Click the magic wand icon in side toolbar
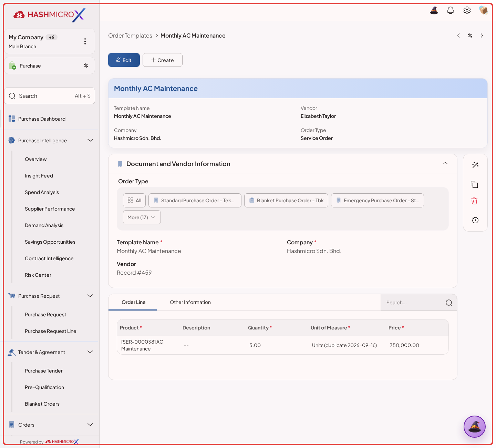Viewport: 496px width, 448px height. 475,165
